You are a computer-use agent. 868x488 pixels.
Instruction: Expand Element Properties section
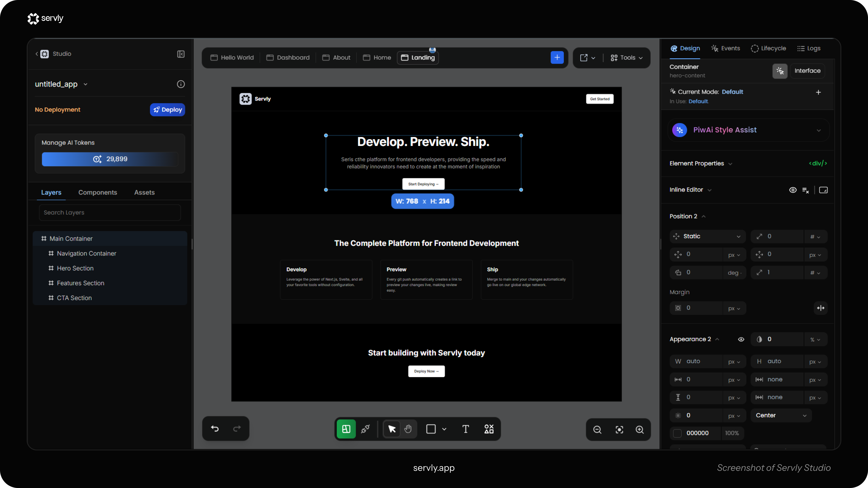(730, 164)
